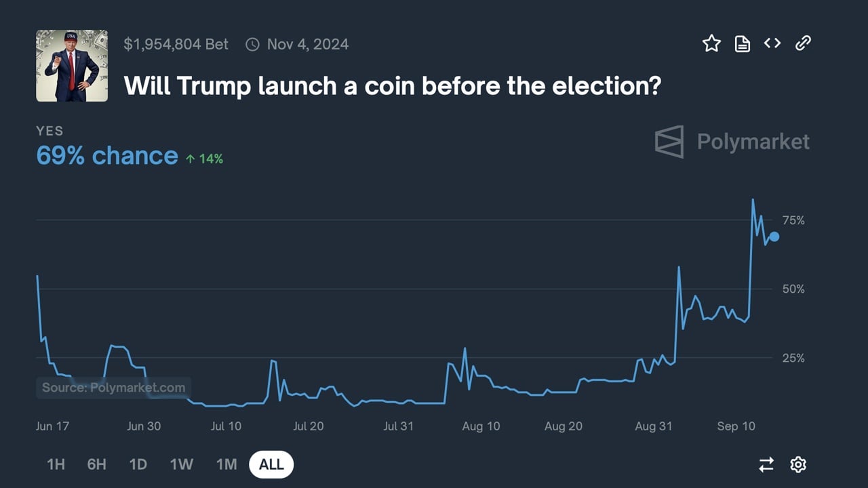Select the ALL timeframe tab
This screenshot has height=488, width=868.
271,464
